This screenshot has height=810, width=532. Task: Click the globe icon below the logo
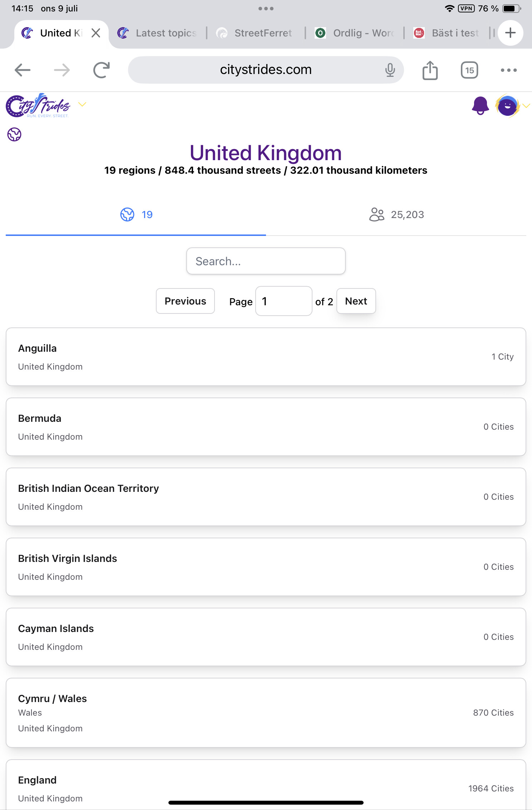point(14,135)
